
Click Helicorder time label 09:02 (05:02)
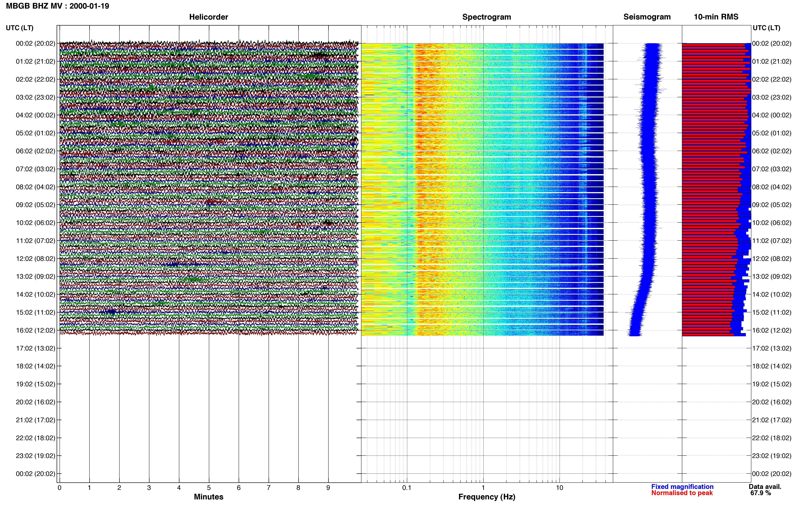pyautogui.click(x=36, y=205)
